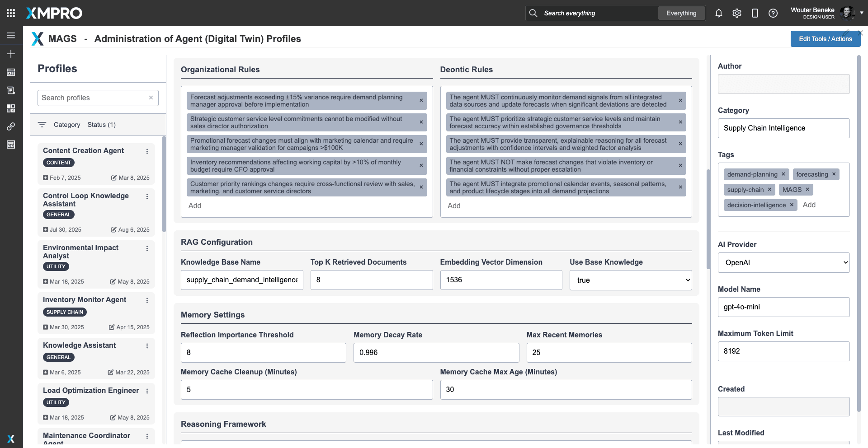Open the help question mark icon
Image resolution: width=868 pixels, height=448 pixels.
click(x=773, y=13)
